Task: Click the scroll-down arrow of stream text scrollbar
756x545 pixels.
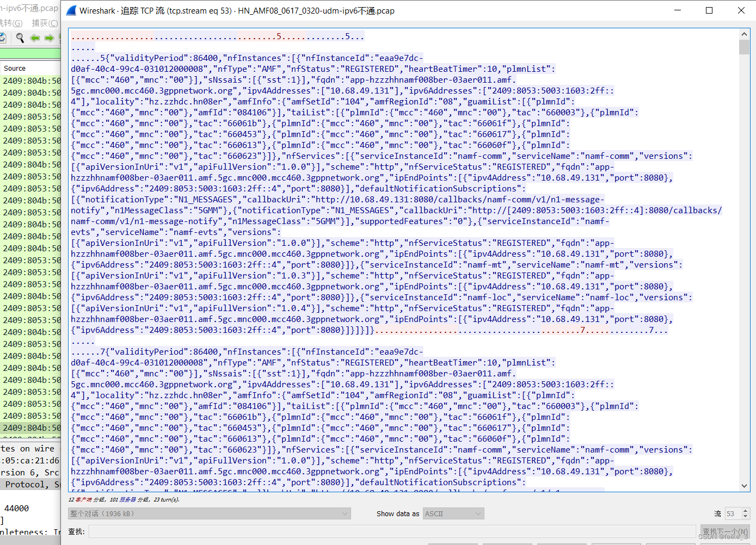Action: 744,486
